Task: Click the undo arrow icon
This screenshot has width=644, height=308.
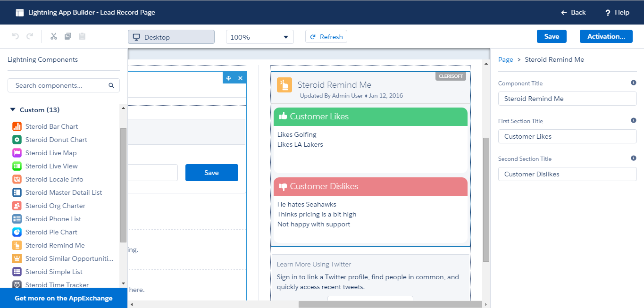Action: (x=15, y=36)
